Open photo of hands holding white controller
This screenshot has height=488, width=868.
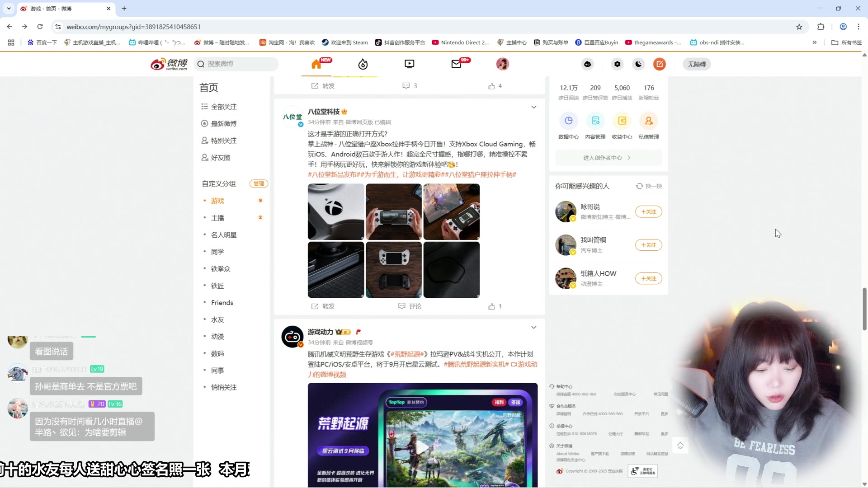tap(394, 211)
